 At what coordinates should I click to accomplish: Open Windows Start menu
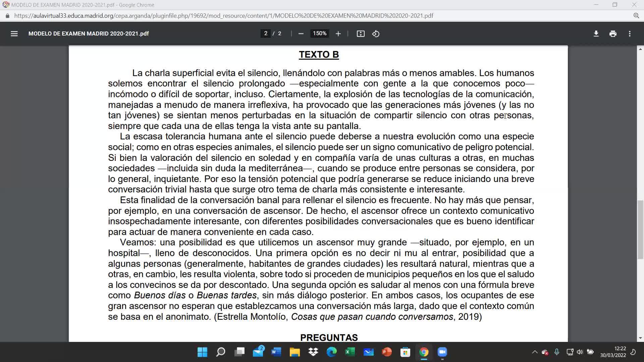[202, 352]
